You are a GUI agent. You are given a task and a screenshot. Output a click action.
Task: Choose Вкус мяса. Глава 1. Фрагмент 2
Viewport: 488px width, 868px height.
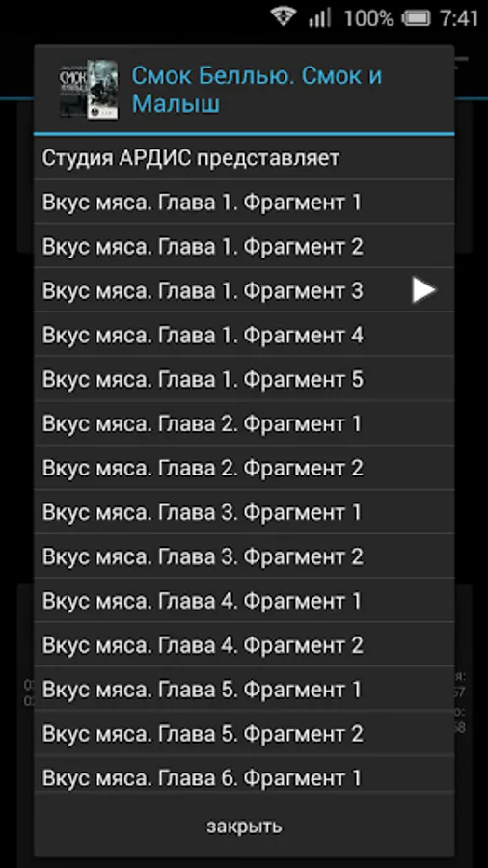(244, 246)
